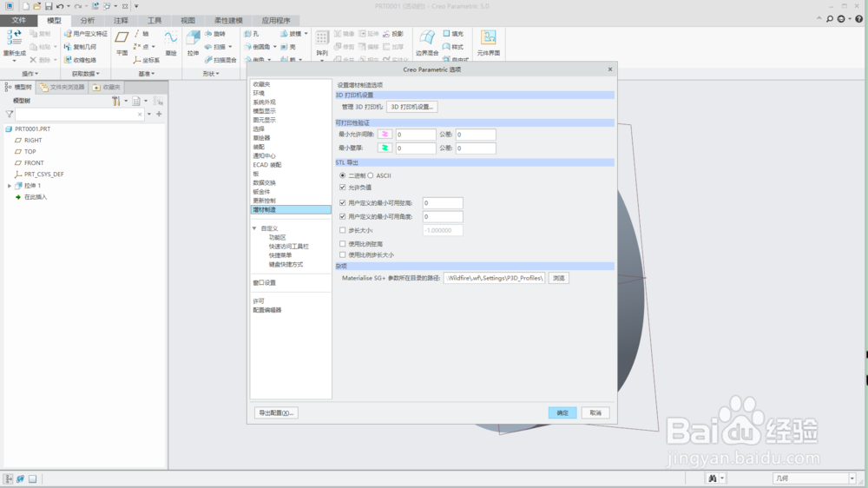Collapse the 自定义 tree in options dialog
This screenshot has width=868, height=488.
(x=254, y=228)
